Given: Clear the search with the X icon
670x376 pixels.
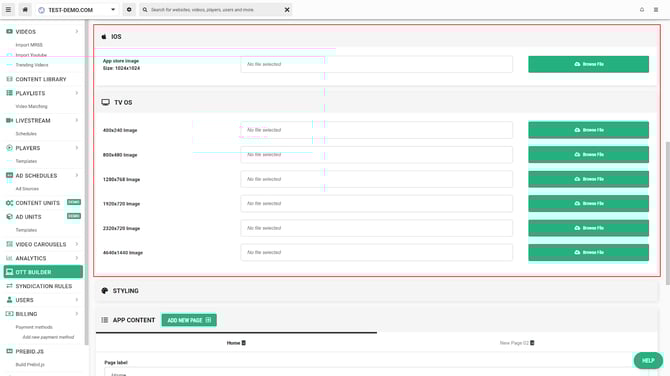Looking at the screenshot, I should click(287, 9).
